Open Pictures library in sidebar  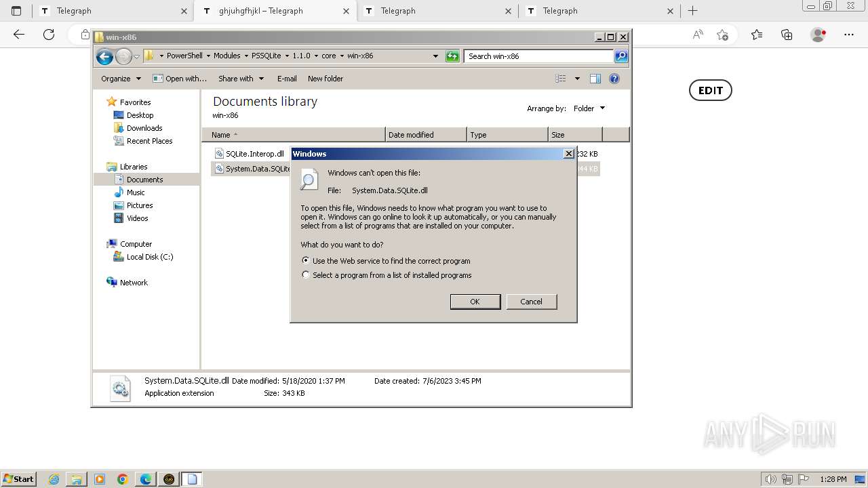click(140, 205)
